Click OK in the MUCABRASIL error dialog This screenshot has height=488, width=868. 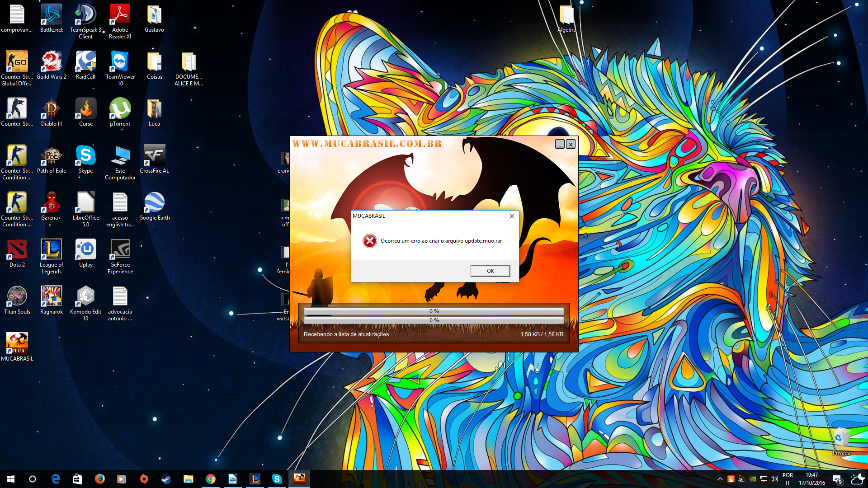click(490, 271)
